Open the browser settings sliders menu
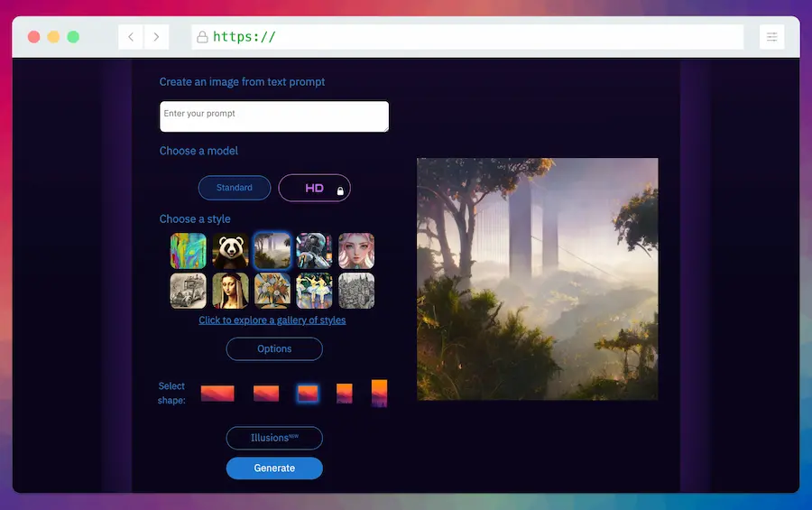Screen dimensions: 812x510 [x=771, y=37]
